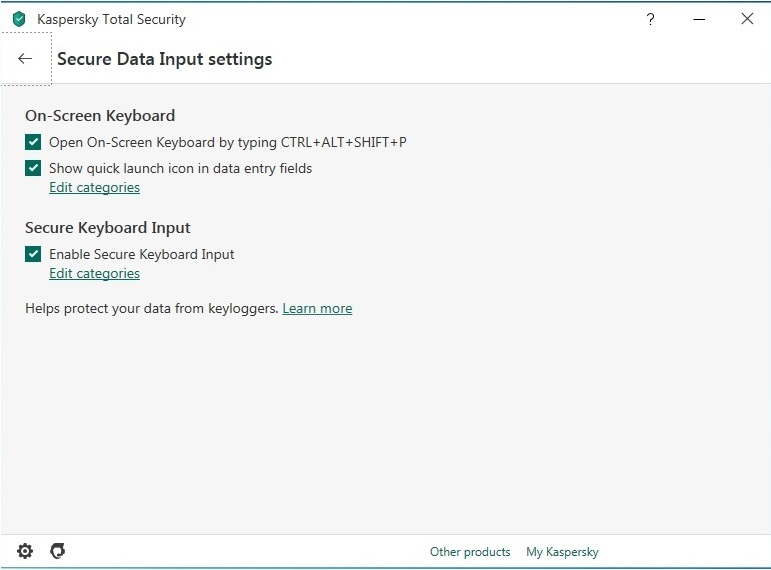Minimize the Kaspersky window
Viewport: 771px width, 570px height.
coord(699,19)
